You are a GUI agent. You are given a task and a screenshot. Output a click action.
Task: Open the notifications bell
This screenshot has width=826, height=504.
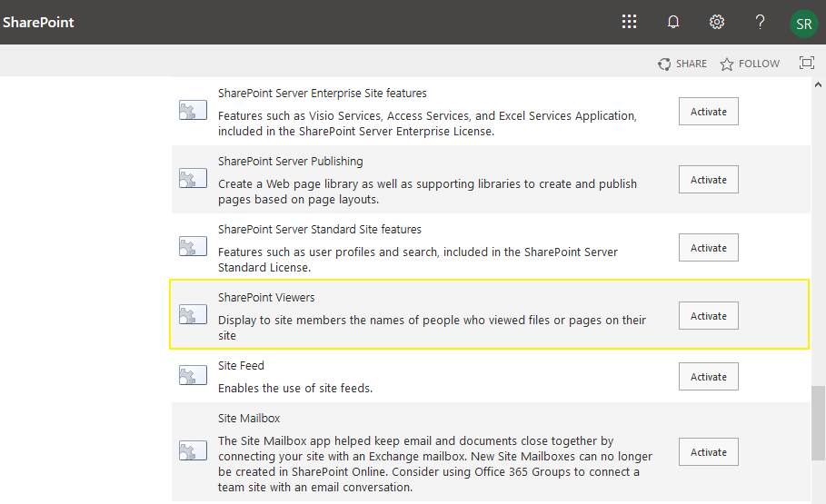click(x=673, y=23)
